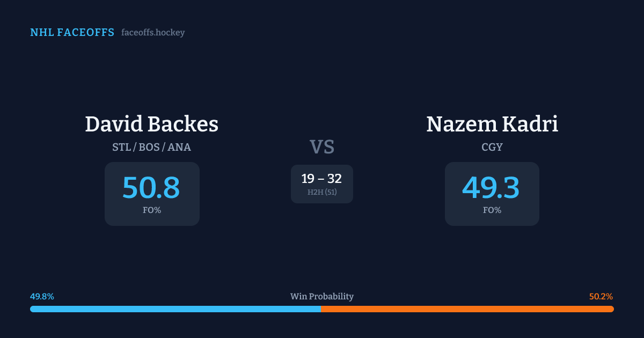644x338 pixels.
Task: Click the 19 – 32 head-to-head record
Action: (x=321, y=179)
